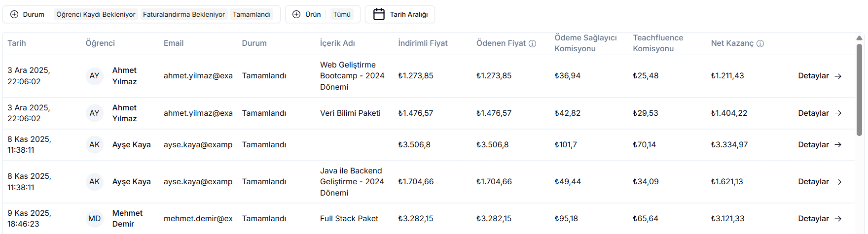Click the AK avatar beside Ayşe Kaya
This screenshot has width=868, height=234.
(94, 145)
